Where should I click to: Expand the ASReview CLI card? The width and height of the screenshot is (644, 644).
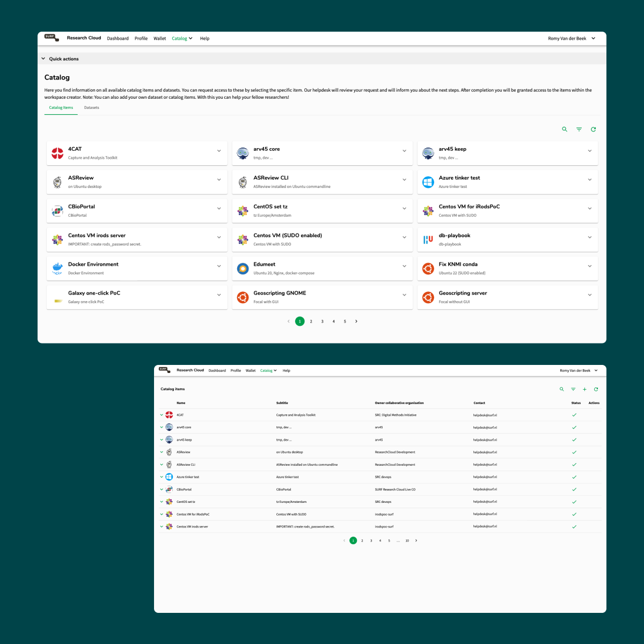click(x=404, y=180)
